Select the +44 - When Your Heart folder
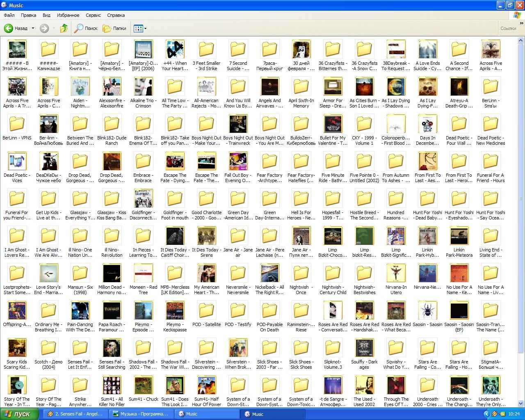 175,55
